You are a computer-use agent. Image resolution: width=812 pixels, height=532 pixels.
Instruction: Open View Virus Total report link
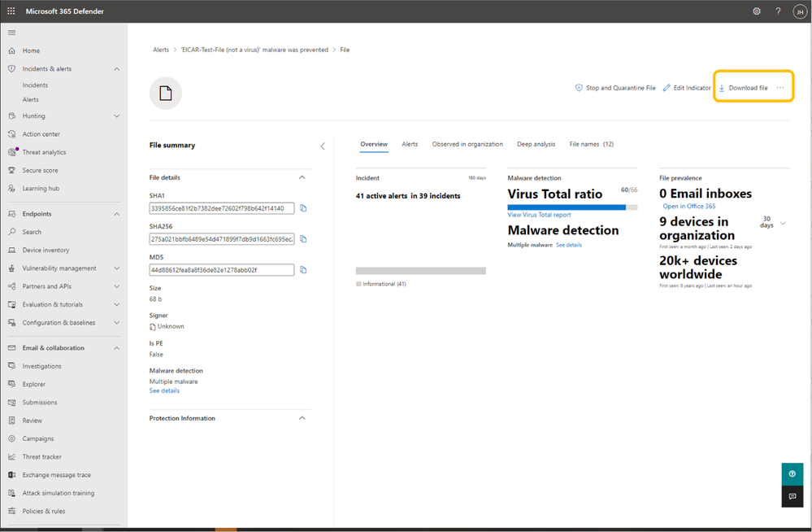coord(539,216)
